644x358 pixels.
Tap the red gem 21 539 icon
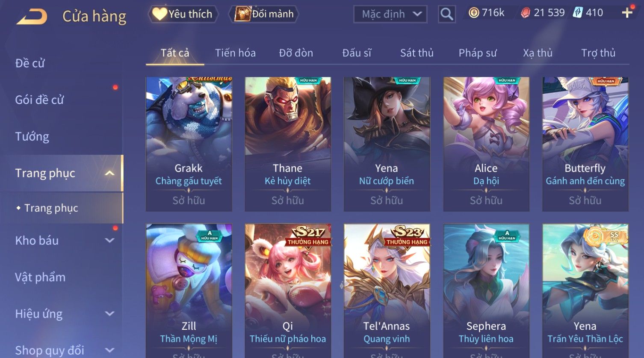(526, 13)
